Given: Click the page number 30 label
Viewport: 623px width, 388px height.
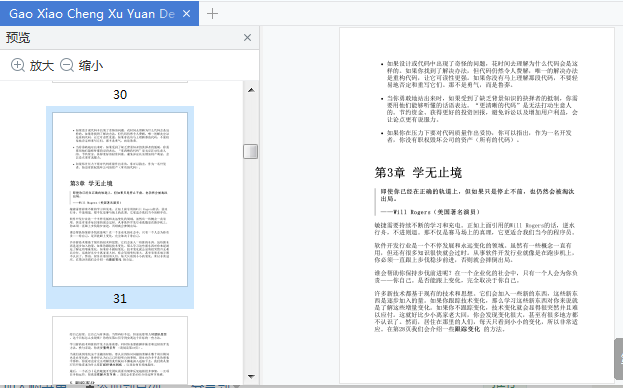Looking at the screenshot, I should tap(120, 95).
